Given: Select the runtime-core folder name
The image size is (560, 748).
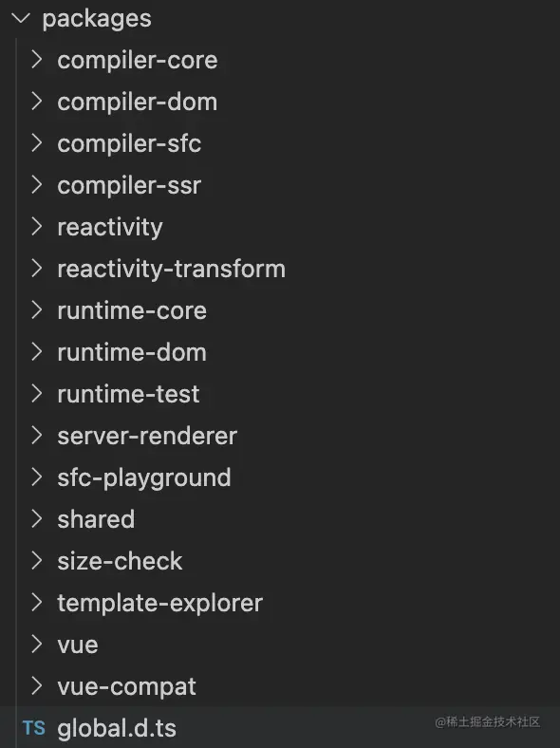Looking at the screenshot, I should tap(132, 310).
